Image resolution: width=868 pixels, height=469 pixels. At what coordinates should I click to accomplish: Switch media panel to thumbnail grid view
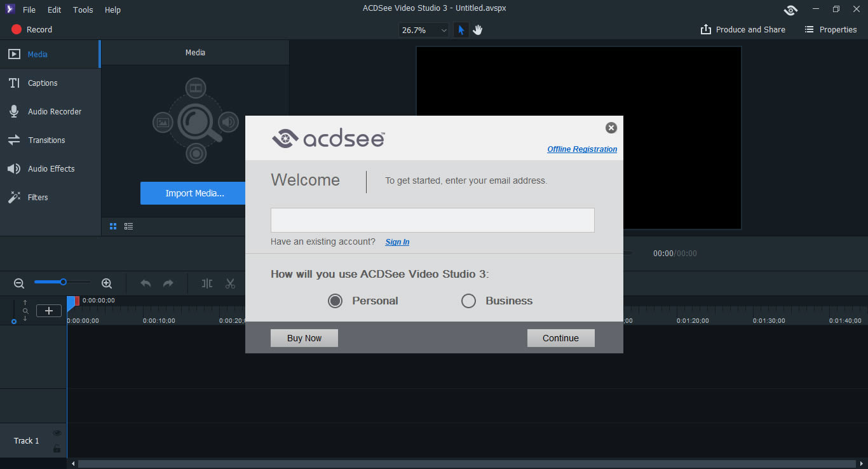click(x=113, y=226)
